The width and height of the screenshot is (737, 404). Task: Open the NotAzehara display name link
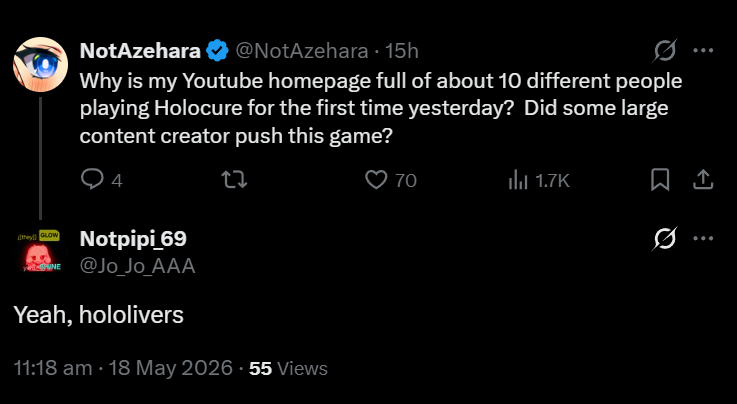click(x=140, y=51)
